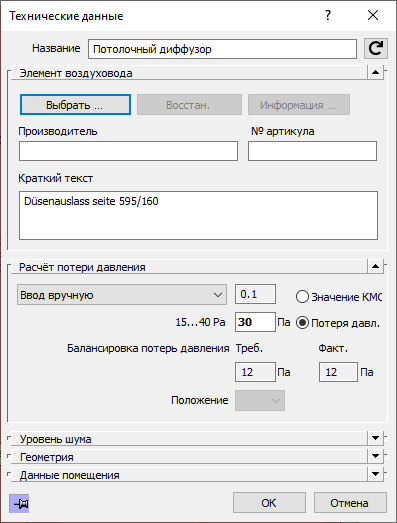
Task: Toggle the pin dialog icon
Action: pos(19,503)
